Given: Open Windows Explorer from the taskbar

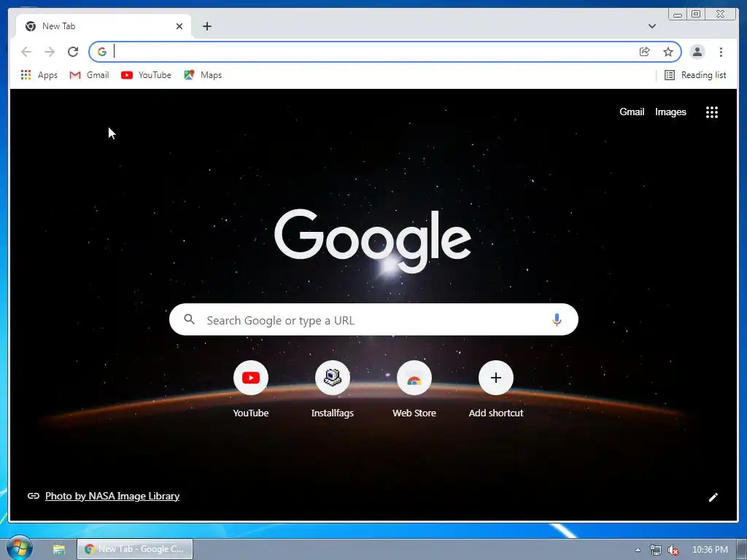Looking at the screenshot, I should pos(58,549).
